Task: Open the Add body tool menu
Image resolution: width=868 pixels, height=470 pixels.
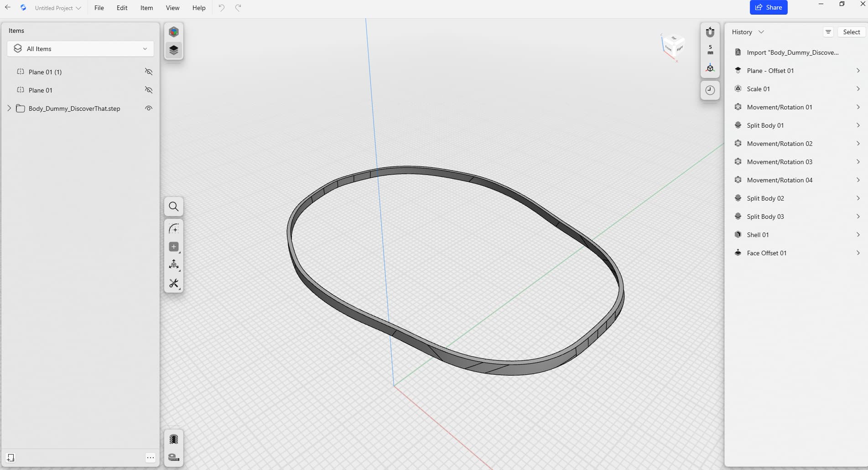Action: pos(174,247)
